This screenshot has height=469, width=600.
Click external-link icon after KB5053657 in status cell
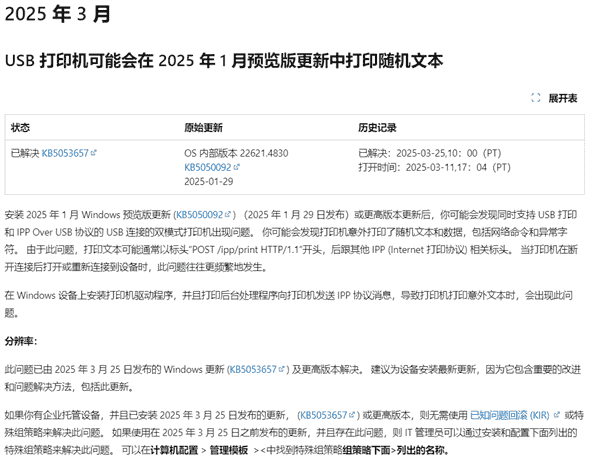tap(94, 153)
